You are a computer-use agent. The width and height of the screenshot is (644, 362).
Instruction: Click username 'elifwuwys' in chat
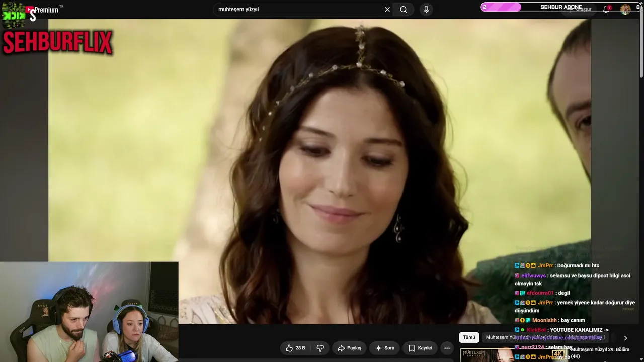533,276
